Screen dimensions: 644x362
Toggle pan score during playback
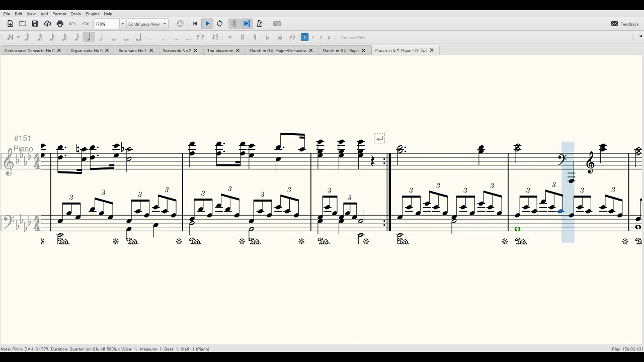click(246, 24)
